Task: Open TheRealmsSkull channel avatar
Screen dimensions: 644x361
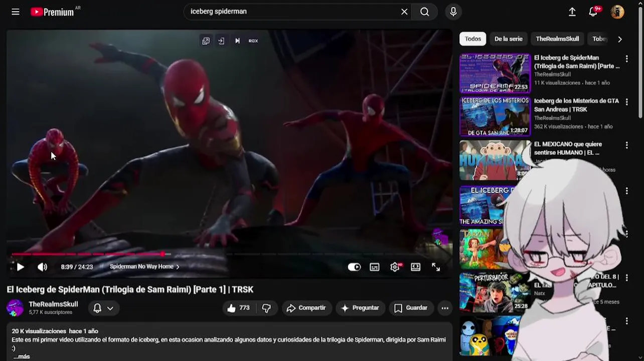Action: tap(15, 308)
